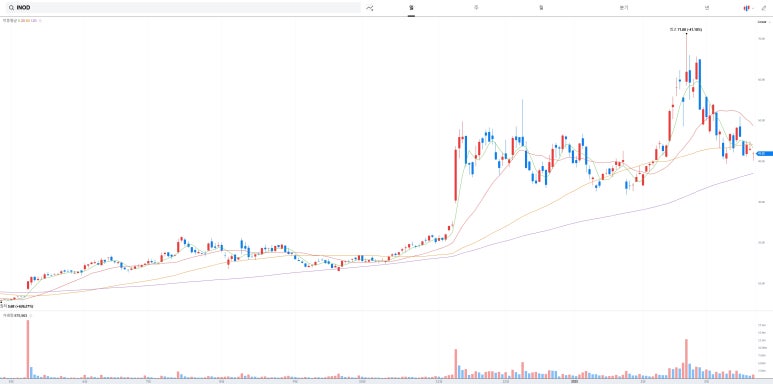
Task: Click the magnifier search icon
Action: tap(11, 7)
